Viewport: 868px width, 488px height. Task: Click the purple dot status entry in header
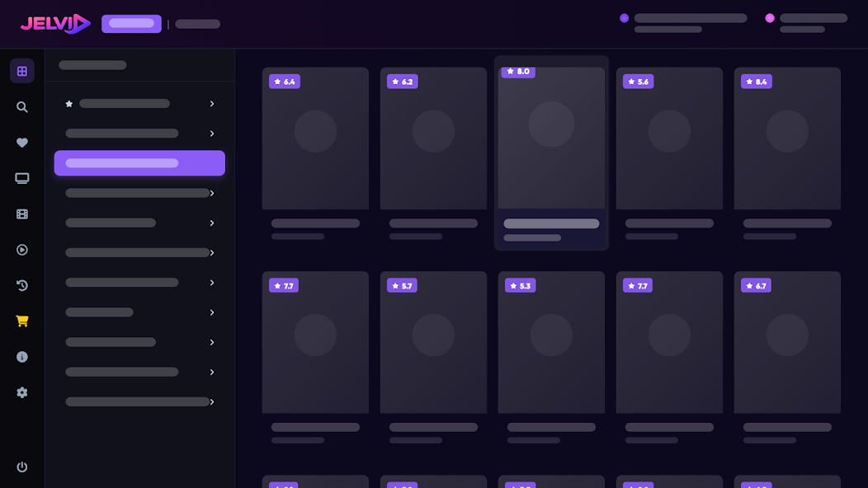pyautogui.click(x=683, y=23)
